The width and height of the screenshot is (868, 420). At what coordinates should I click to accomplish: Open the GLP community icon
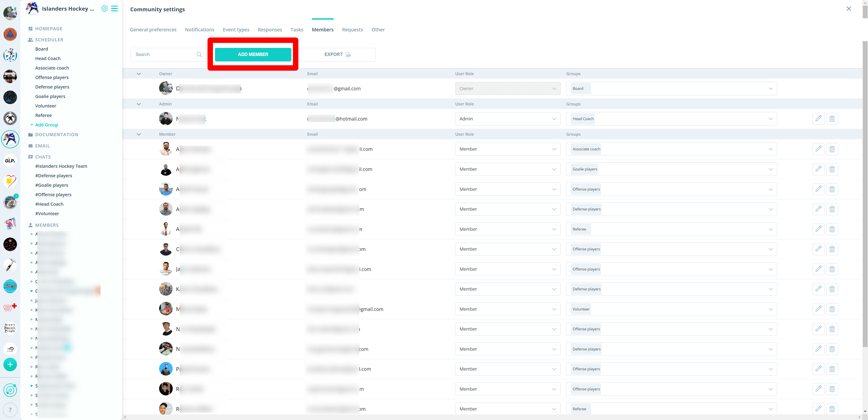pyautogui.click(x=10, y=161)
